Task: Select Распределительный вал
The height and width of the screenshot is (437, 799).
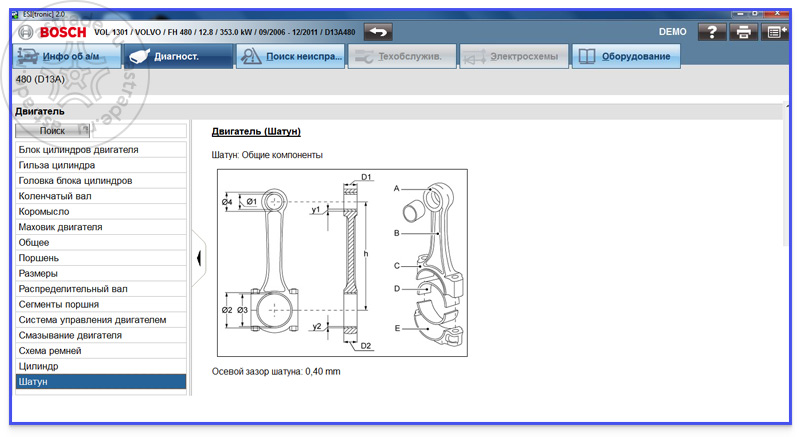Action: click(x=101, y=289)
